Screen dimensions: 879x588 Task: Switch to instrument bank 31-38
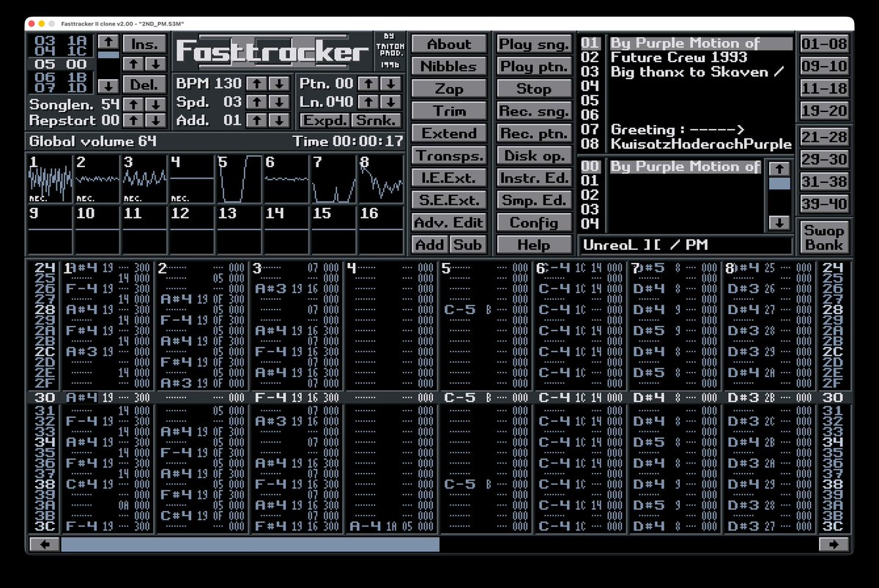[824, 182]
